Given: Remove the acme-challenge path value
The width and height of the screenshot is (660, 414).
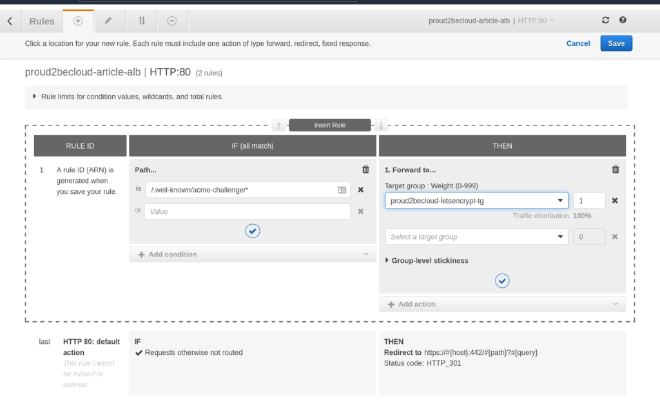Looking at the screenshot, I should (x=360, y=189).
